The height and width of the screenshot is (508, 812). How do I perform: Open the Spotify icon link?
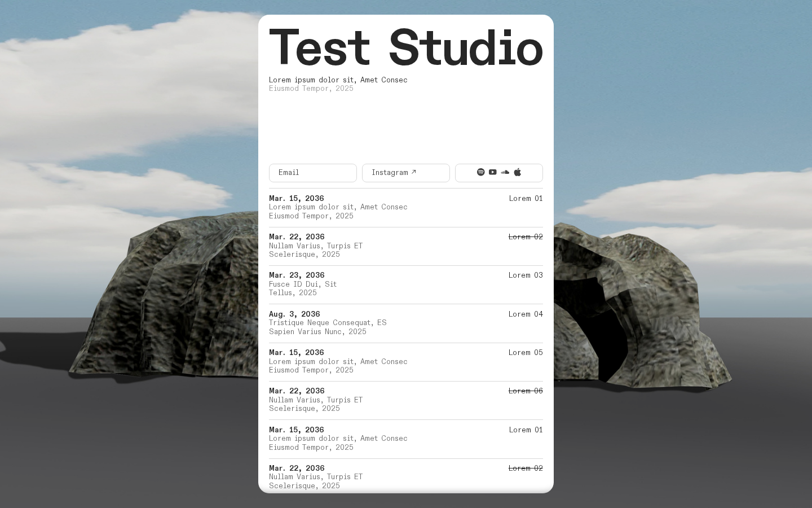[480, 172]
